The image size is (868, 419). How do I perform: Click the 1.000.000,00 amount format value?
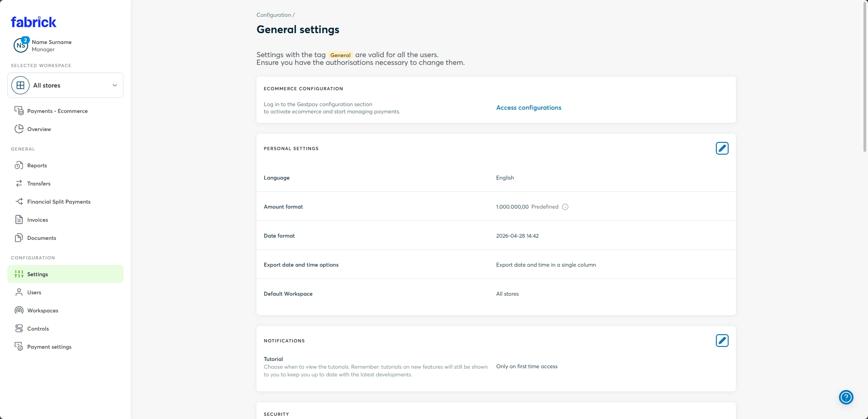click(x=512, y=207)
